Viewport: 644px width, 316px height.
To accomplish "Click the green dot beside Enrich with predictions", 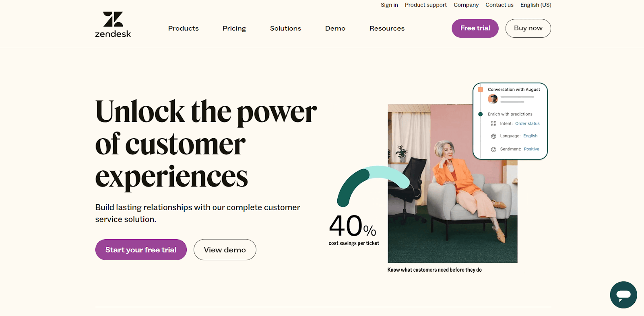I will click(480, 114).
